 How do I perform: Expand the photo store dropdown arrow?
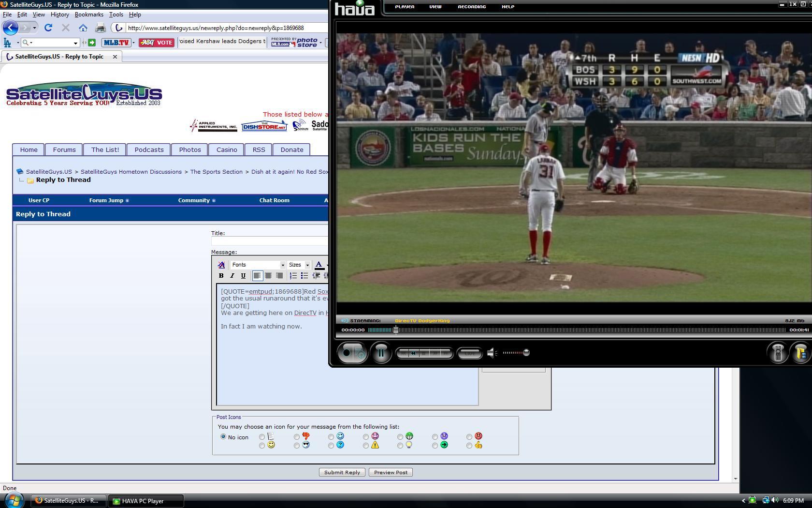(320, 43)
